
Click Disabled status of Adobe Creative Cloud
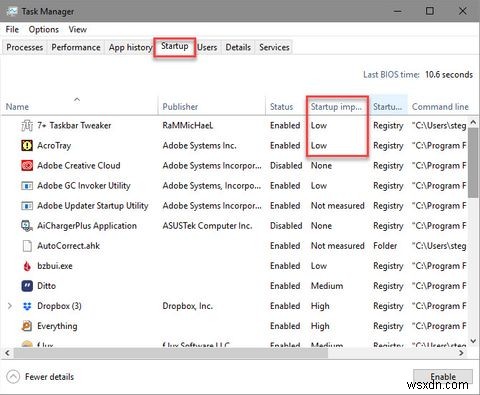pos(286,166)
